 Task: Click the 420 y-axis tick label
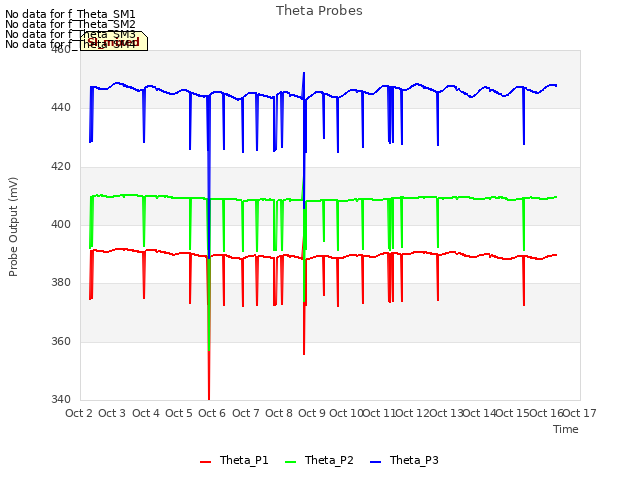(61, 167)
